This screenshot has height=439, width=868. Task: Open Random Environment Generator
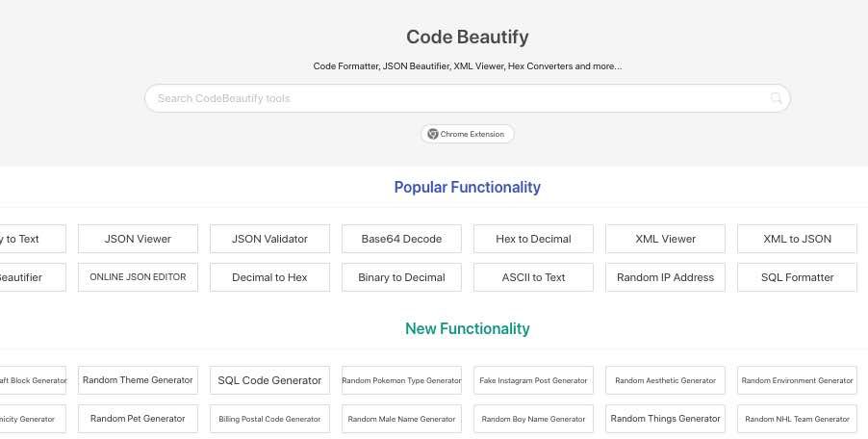point(797,380)
